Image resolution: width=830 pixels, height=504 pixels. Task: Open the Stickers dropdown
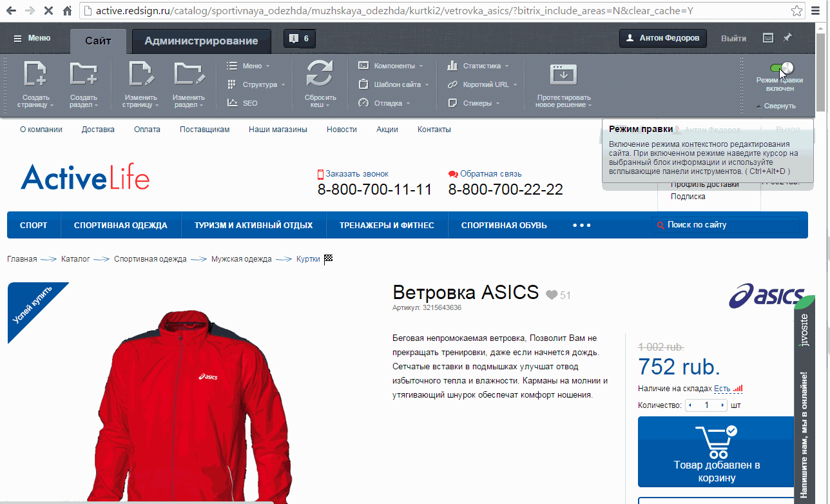[x=473, y=103]
